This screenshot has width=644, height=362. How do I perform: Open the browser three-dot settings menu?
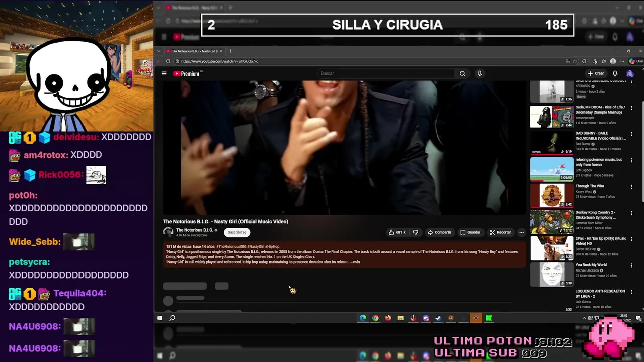(x=622, y=61)
